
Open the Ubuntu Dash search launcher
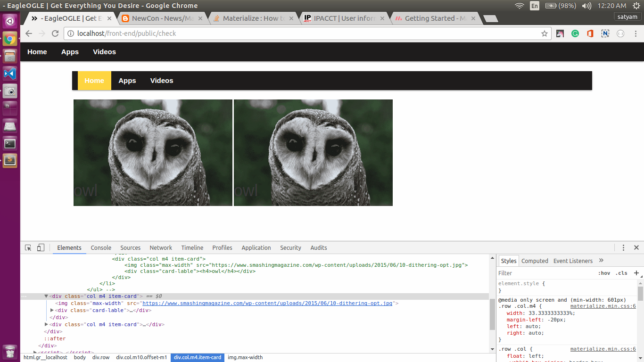coord(10,21)
